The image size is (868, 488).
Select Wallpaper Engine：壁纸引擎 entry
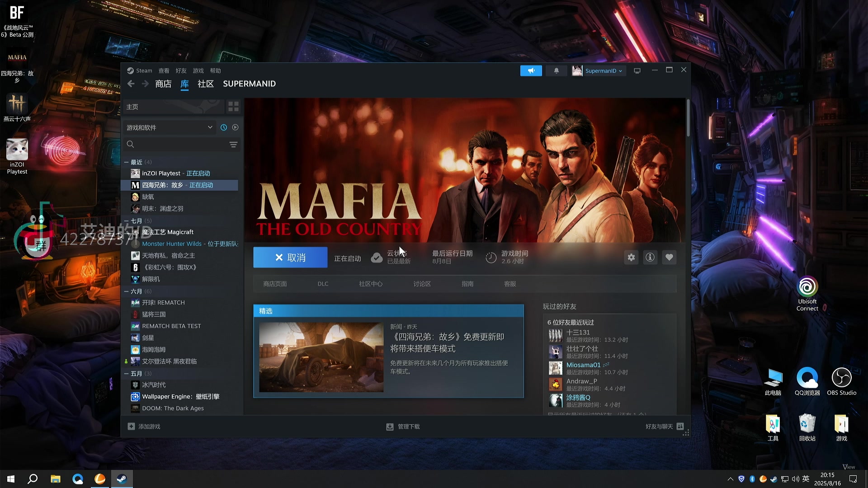[x=180, y=397]
